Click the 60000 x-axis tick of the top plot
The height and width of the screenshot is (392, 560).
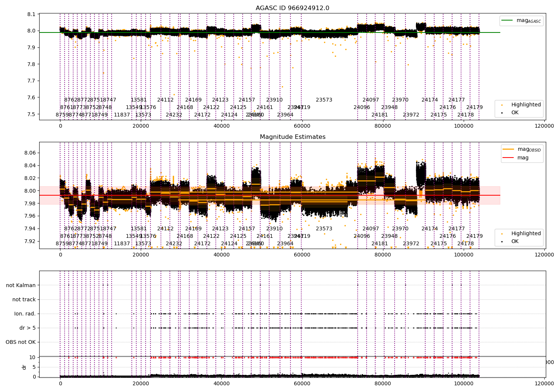(x=302, y=126)
